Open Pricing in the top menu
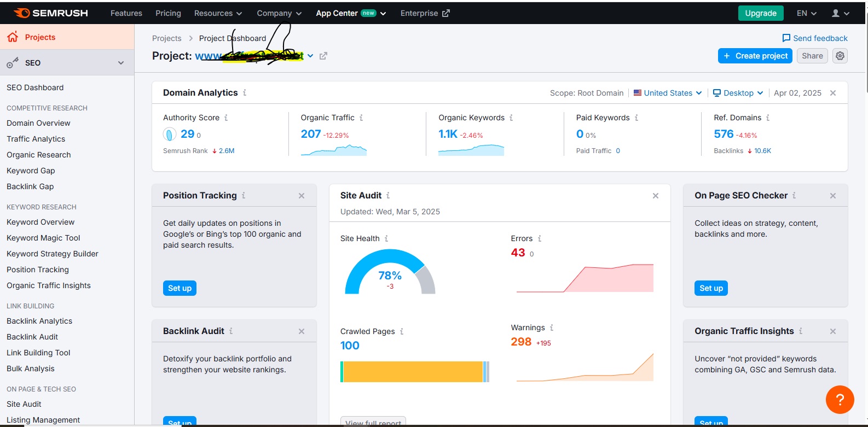Screen dimensions: 868x427 click(x=168, y=13)
